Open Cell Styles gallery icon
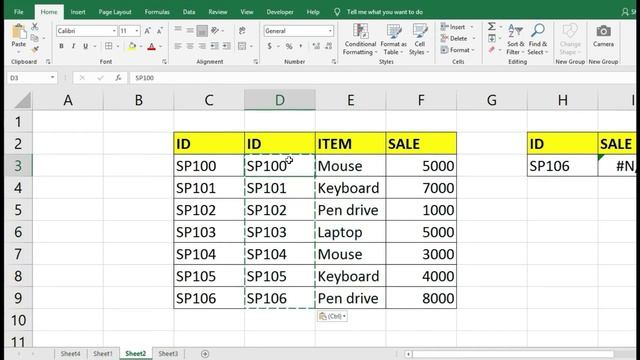This screenshot has height=360, width=640. (420, 31)
